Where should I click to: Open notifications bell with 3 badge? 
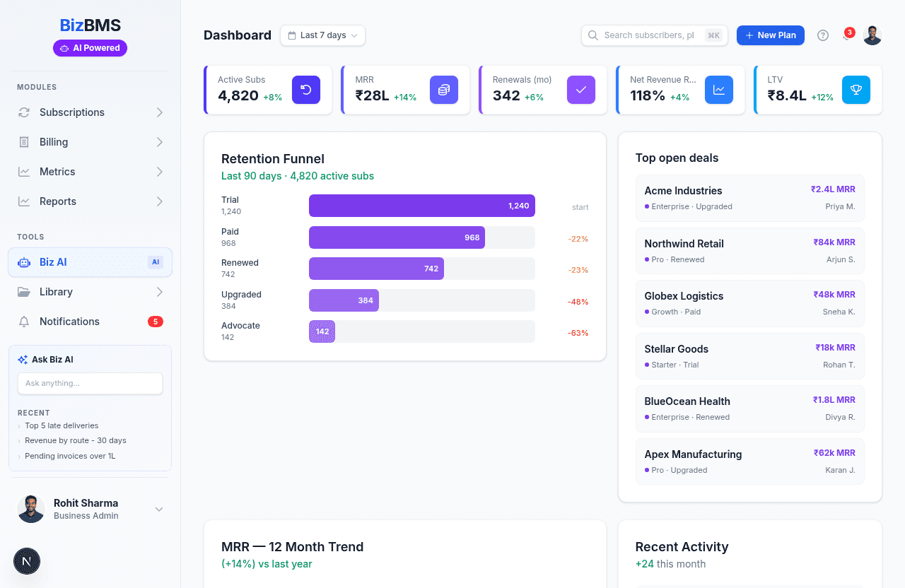[x=846, y=35]
